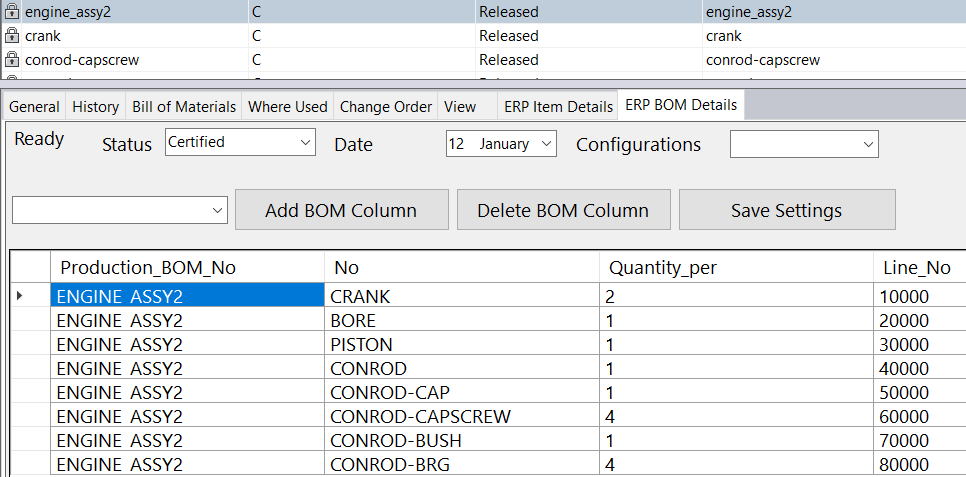Open the Bill of Materials tab
Image resolution: width=966 pixels, height=477 pixels.
click(x=184, y=107)
